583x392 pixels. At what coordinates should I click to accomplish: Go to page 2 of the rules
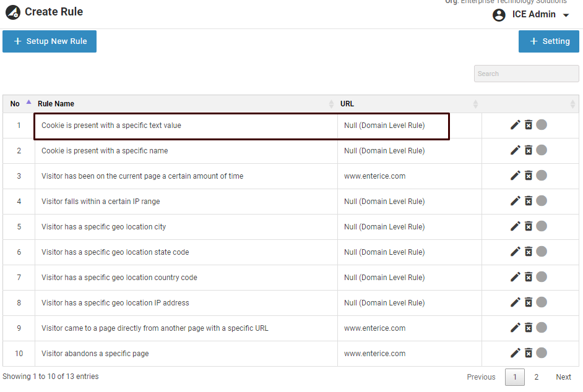tap(537, 377)
